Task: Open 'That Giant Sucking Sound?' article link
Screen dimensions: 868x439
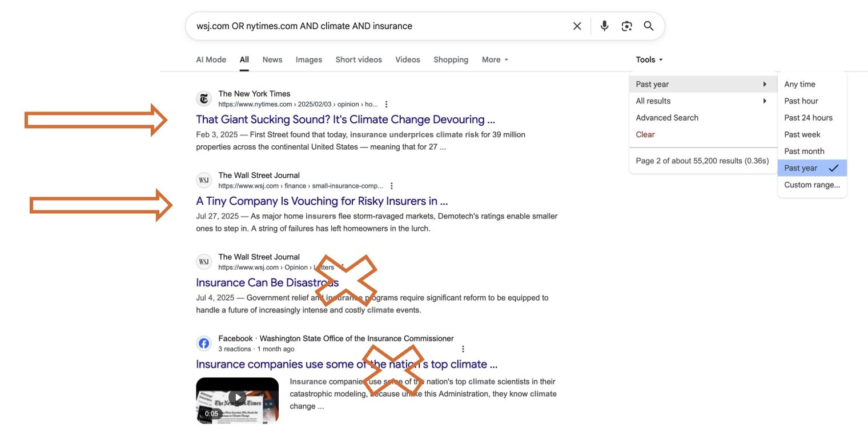Action: tap(345, 119)
